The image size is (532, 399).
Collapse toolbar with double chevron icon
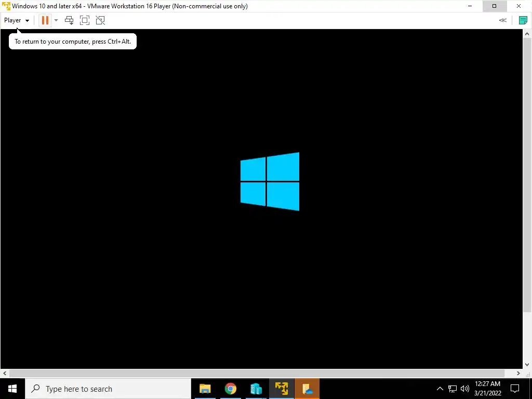(503, 20)
